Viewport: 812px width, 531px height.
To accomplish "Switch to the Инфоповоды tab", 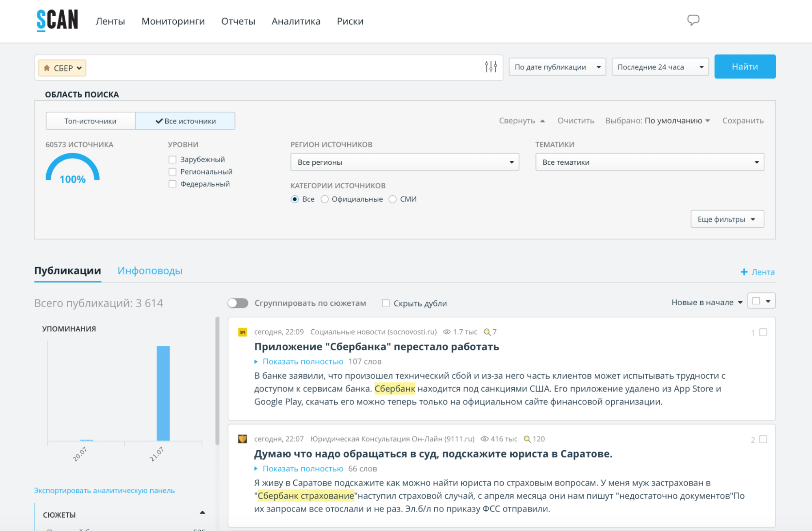I will click(150, 271).
